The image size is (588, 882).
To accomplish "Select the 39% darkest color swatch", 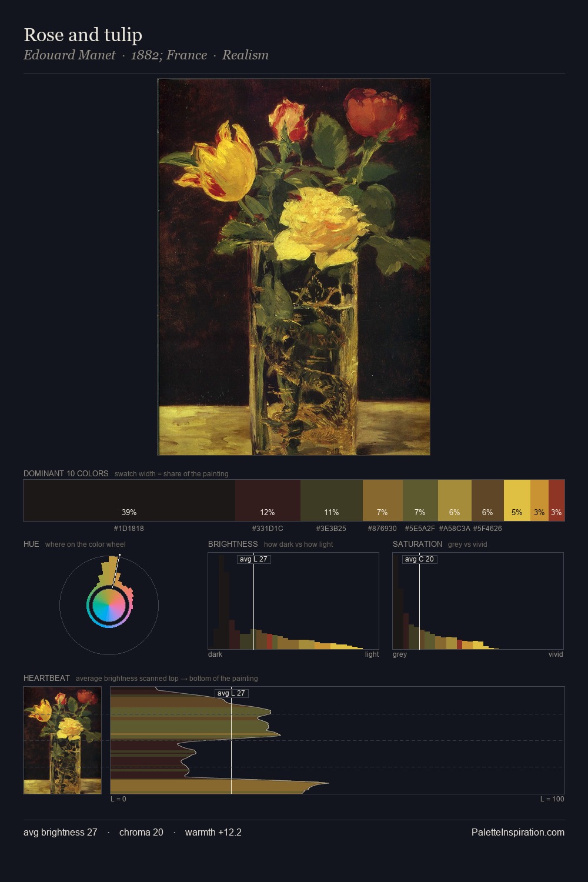I will [x=129, y=500].
